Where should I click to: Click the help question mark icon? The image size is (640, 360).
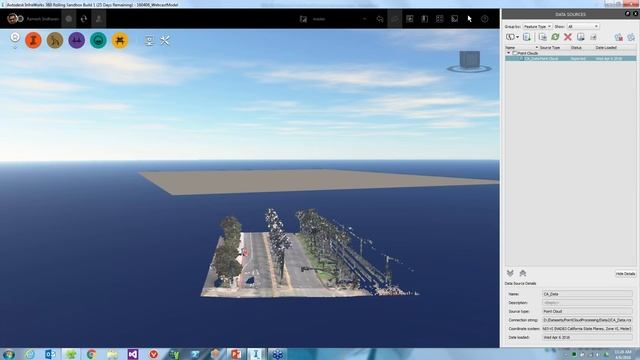(x=484, y=19)
